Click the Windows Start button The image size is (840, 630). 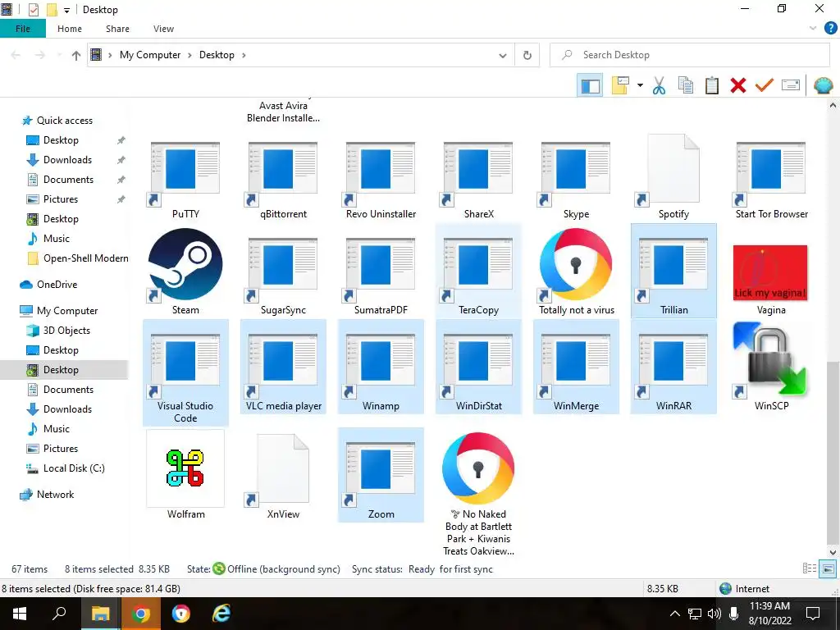tap(20, 614)
